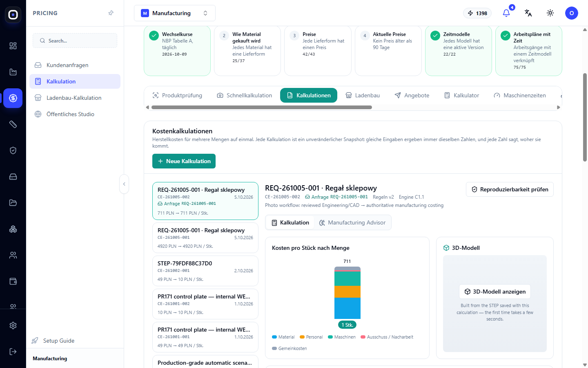Select Kundenanfragen in the sidebar menu

coord(75,65)
